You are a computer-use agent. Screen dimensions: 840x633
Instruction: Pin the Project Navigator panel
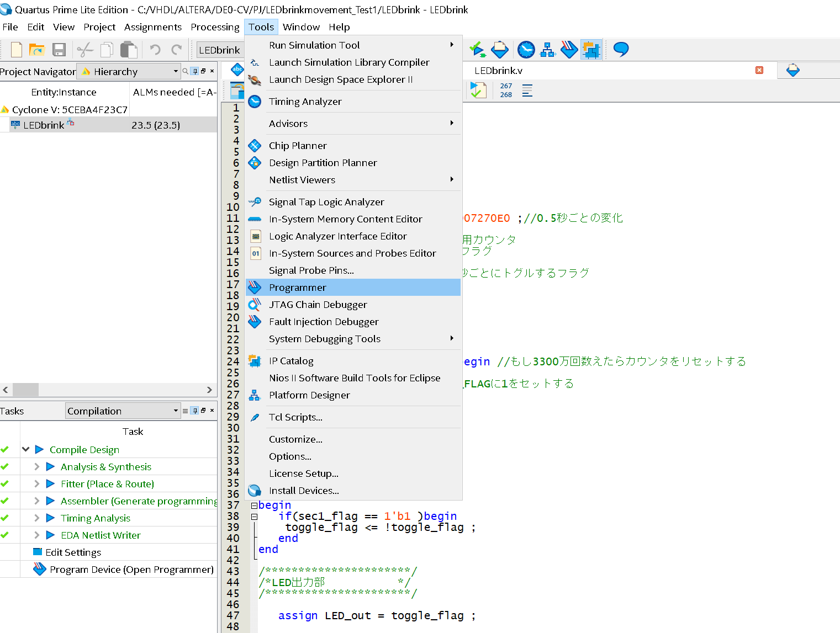[x=194, y=71]
